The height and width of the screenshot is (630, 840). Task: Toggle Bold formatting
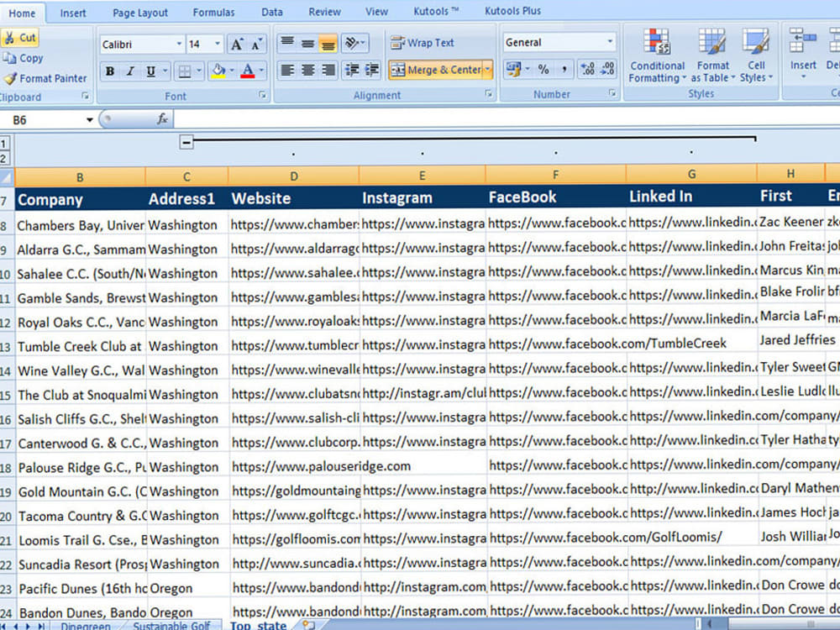[110, 71]
